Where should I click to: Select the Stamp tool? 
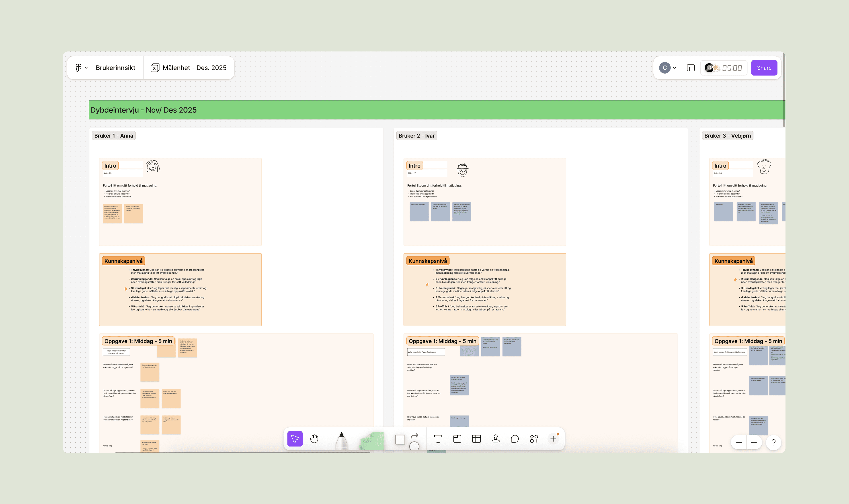click(496, 439)
